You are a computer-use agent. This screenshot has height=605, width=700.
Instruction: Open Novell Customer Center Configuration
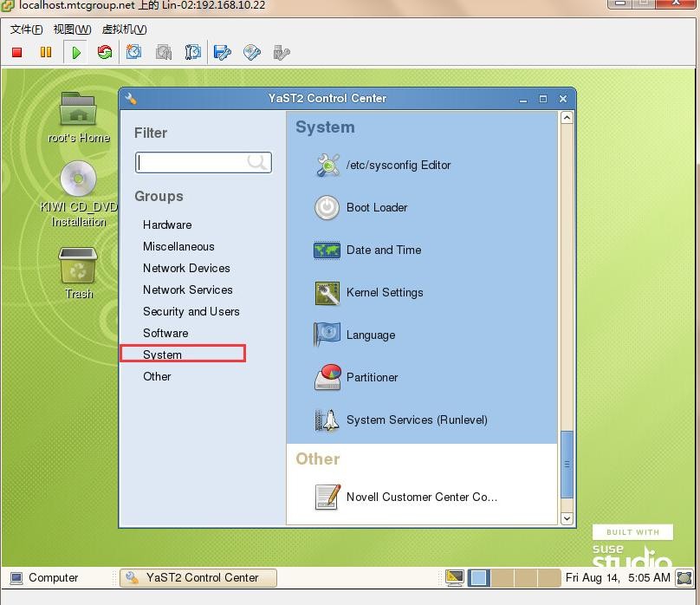coord(405,497)
